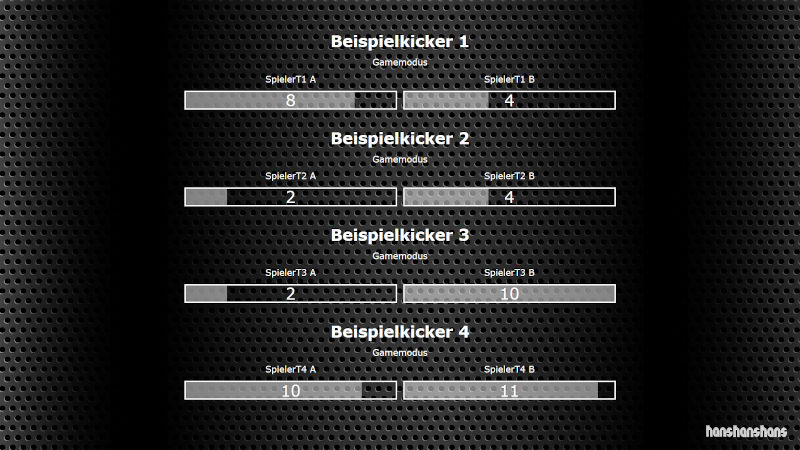Select SpielerT1 B score bar showing 4
800x450 pixels.
coord(509,100)
